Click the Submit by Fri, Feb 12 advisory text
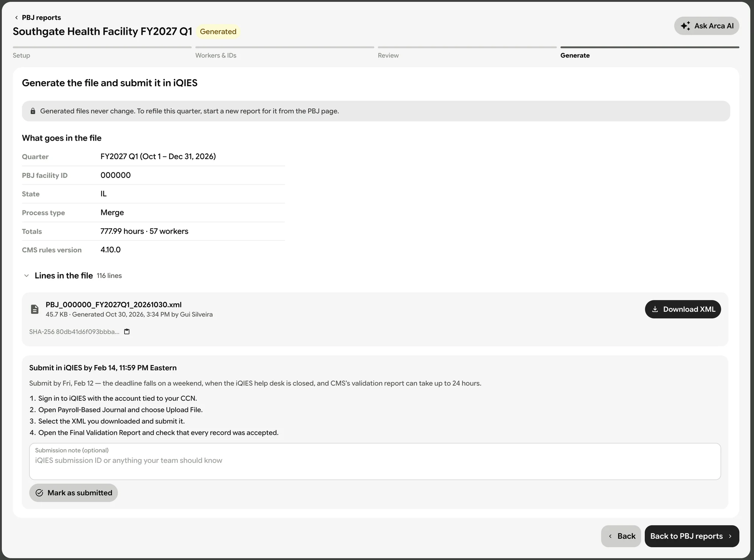This screenshot has height=560, width=754. (x=255, y=384)
